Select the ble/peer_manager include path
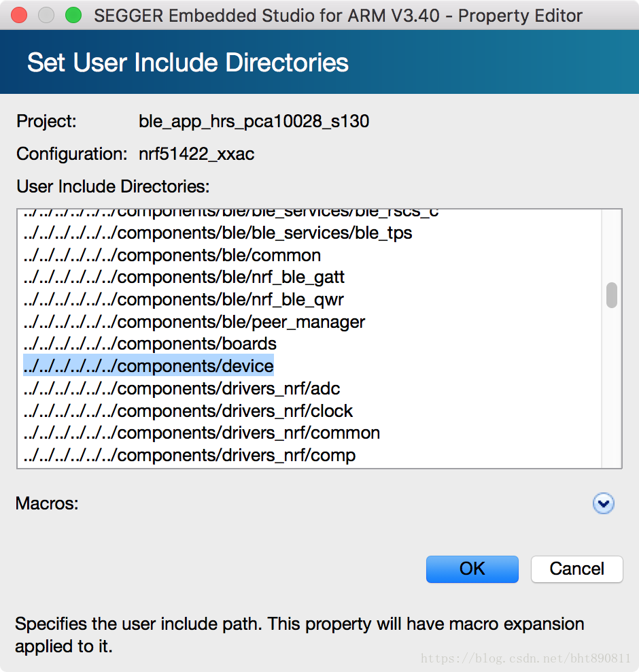This screenshot has width=639, height=672. (x=194, y=322)
